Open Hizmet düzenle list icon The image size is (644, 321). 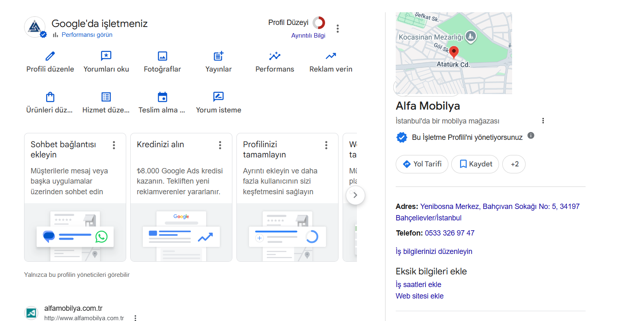point(106,97)
